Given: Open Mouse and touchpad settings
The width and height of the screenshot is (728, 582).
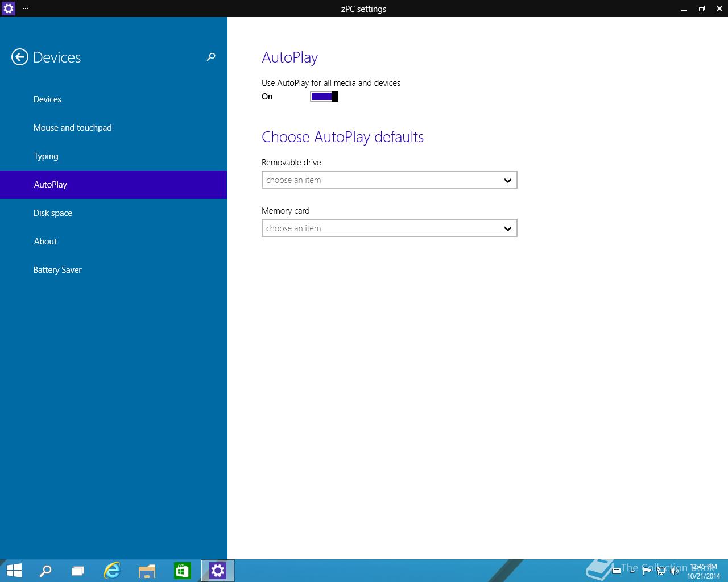Looking at the screenshot, I should (114, 128).
